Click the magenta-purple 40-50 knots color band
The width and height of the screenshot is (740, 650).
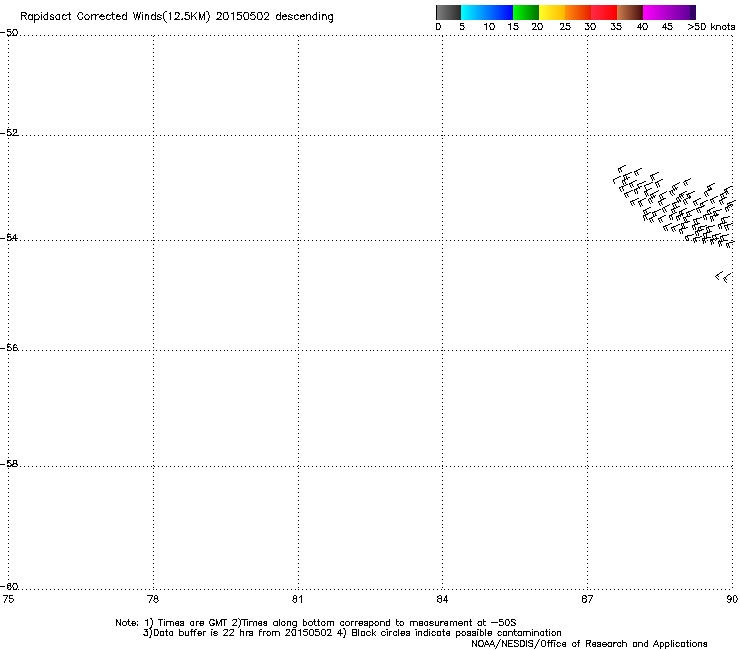(x=669, y=12)
